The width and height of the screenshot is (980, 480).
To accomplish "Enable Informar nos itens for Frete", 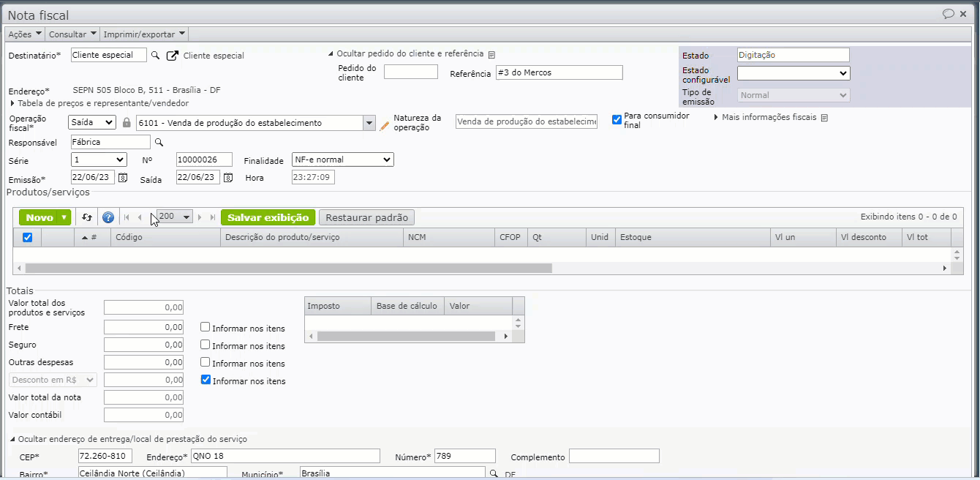I will pyautogui.click(x=206, y=328).
